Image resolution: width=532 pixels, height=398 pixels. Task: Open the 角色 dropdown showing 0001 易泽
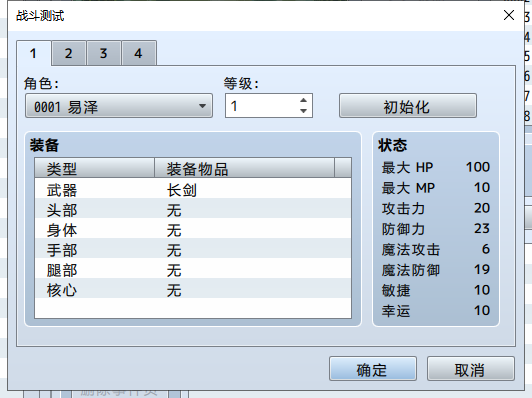(x=119, y=106)
